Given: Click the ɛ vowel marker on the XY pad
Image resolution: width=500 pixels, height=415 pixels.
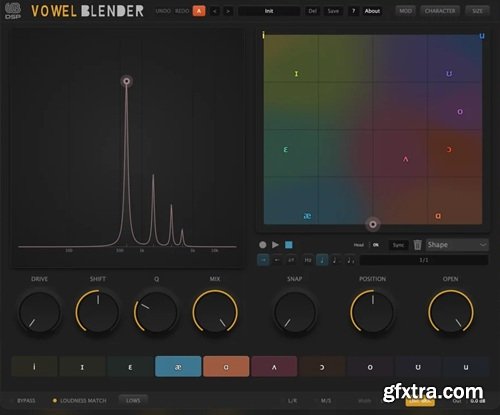Looking at the screenshot, I should (x=286, y=150).
